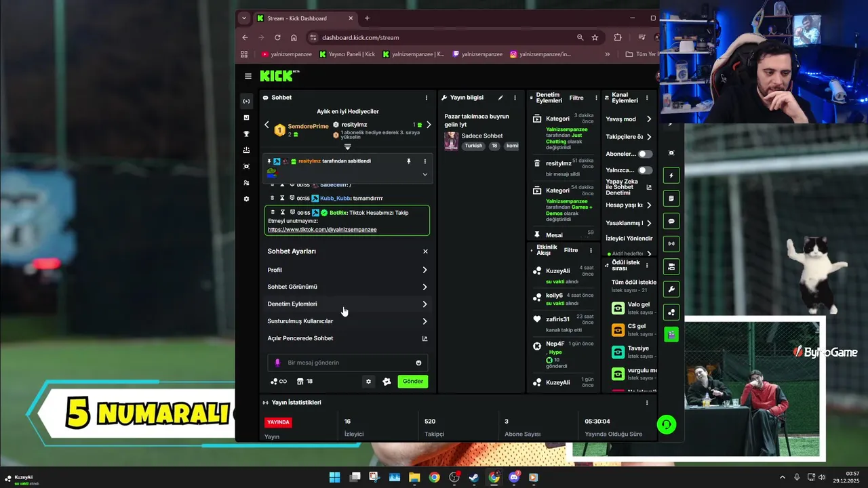Open the Ödül istek sırası three-dot menu
The width and height of the screenshot is (868, 488).
coord(647,265)
